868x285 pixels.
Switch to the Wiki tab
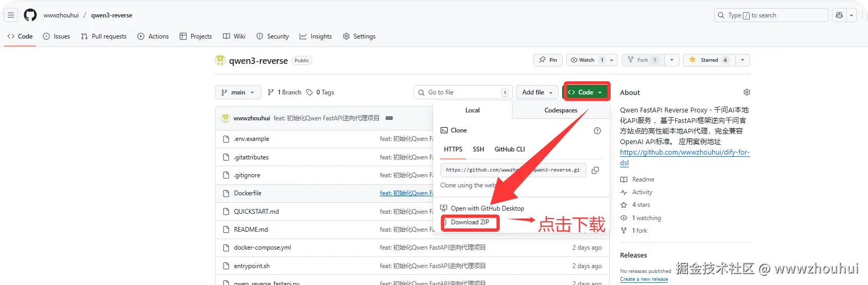point(234,36)
